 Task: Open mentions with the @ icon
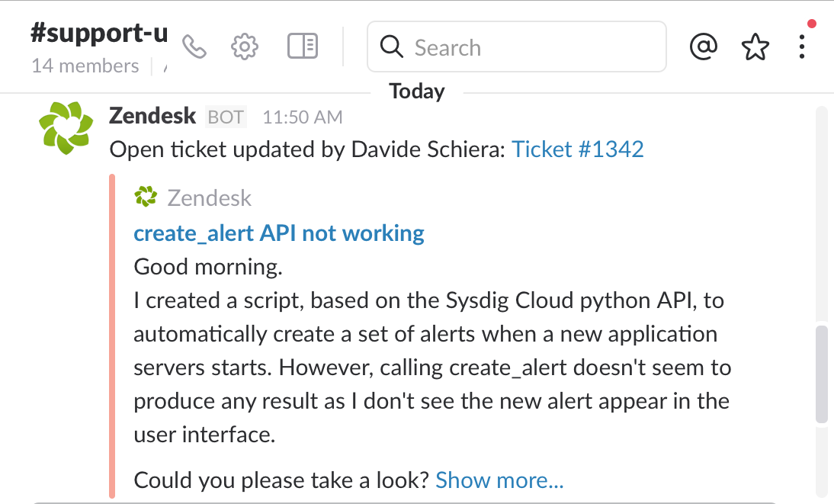point(703,47)
